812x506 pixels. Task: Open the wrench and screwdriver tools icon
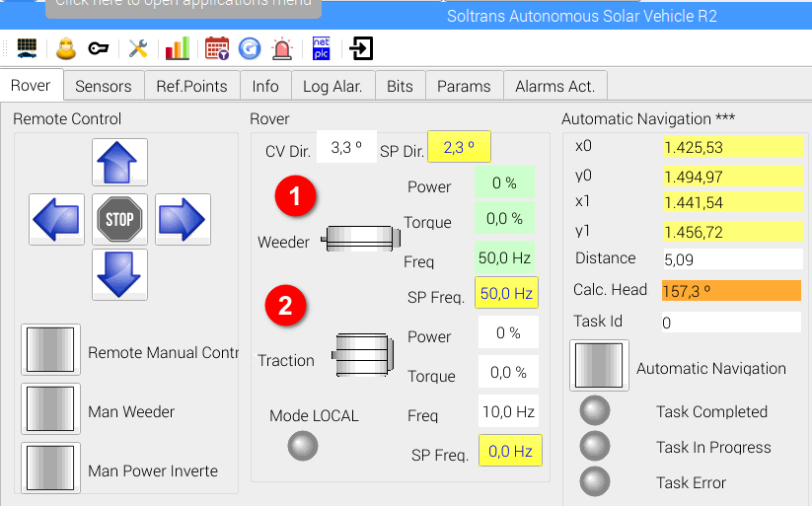[x=138, y=48]
